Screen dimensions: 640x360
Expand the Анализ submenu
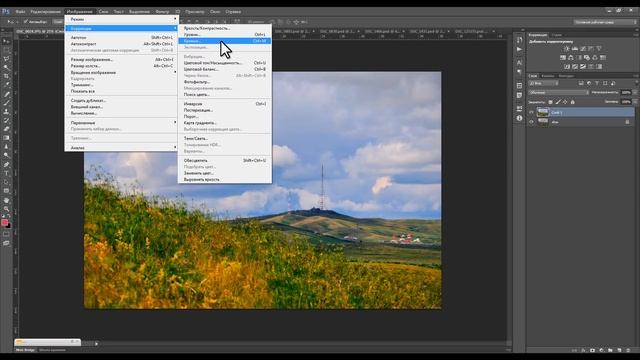click(121, 148)
